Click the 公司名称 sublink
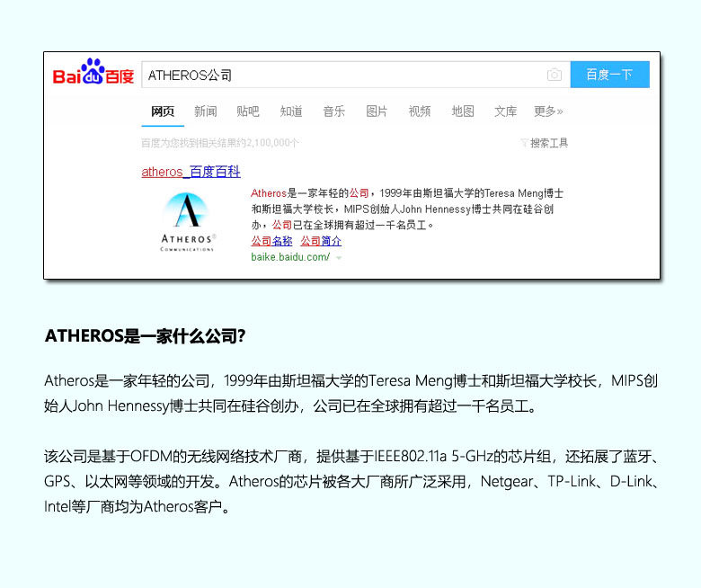Viewport: 701px width, 588px height. pos(271,241)
